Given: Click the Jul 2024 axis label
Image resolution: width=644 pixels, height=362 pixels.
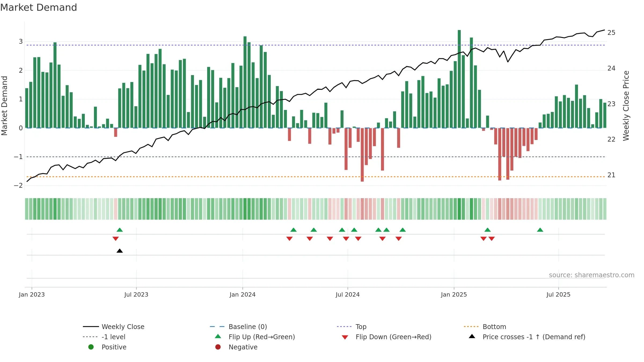Looking at the screenshot, I should pos(348,294).
